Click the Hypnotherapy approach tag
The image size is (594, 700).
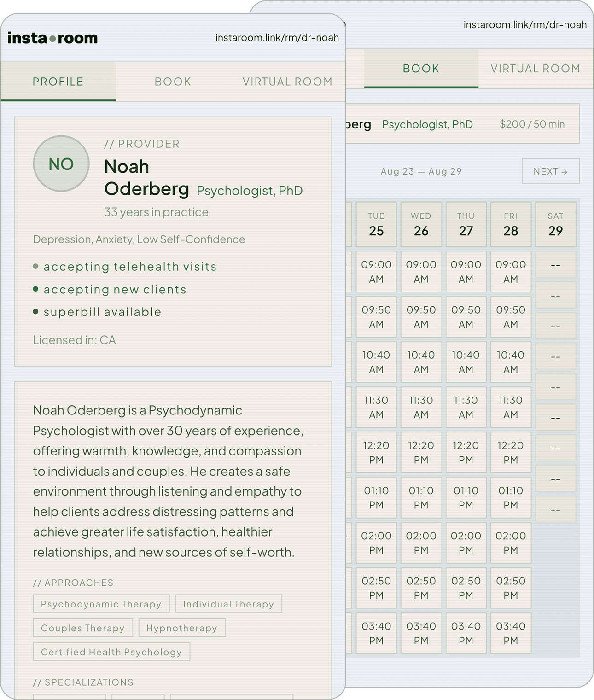(x=182, y=628)
